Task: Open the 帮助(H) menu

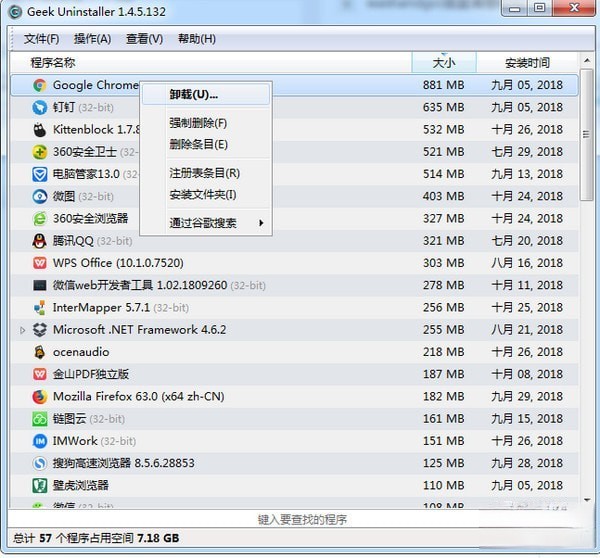Action: click(x=197, y=39)
